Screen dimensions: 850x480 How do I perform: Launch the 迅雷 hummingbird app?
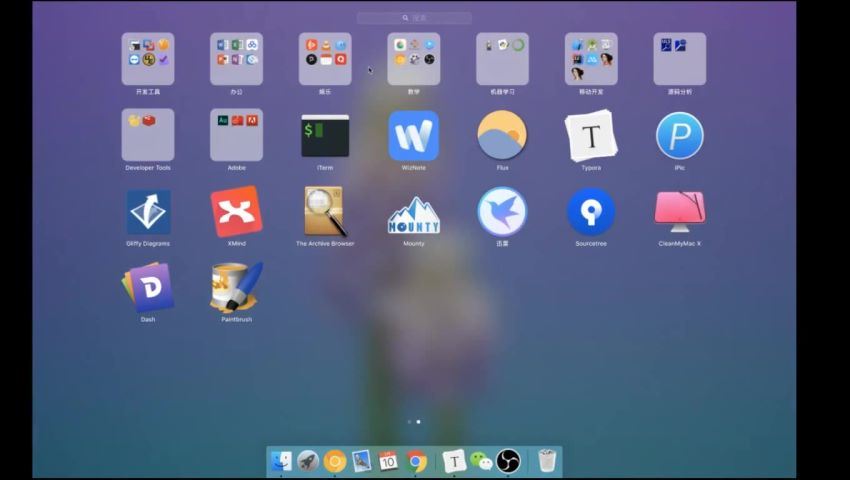502,212
